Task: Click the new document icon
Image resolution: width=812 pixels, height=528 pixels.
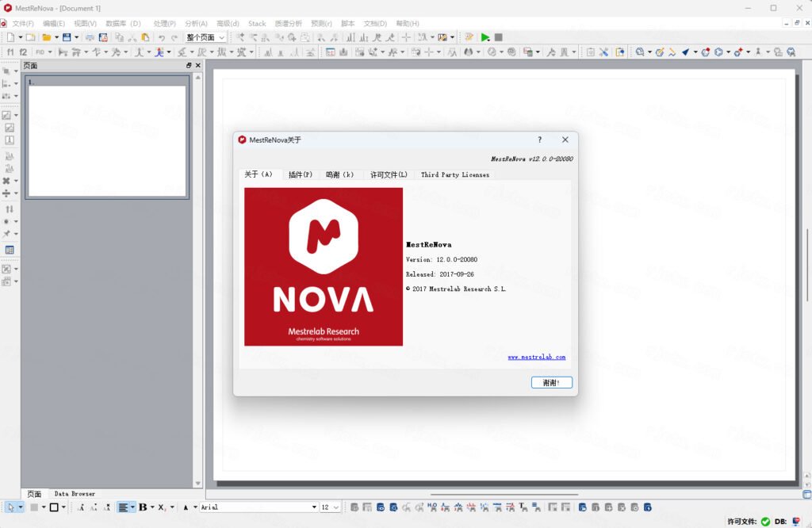Action: pyautogui.click(x=10, y=37)
